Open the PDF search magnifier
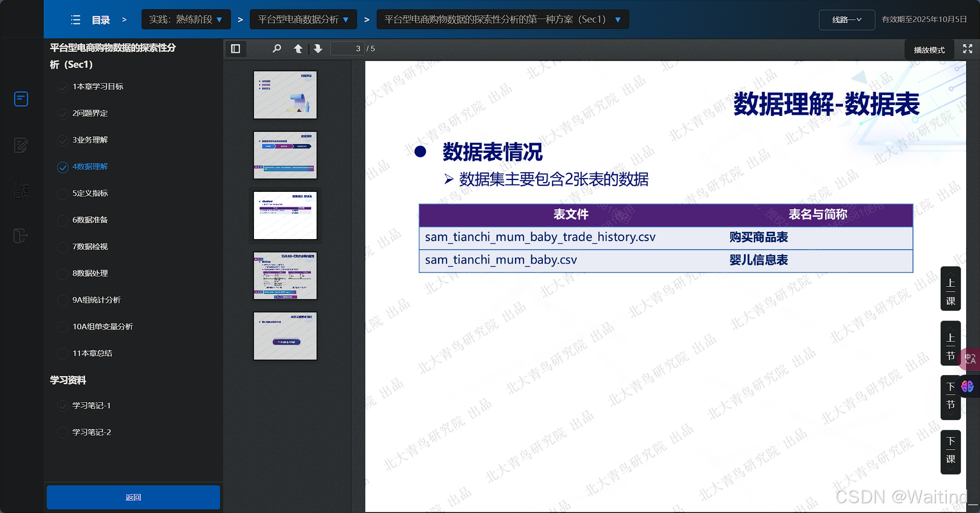 click(277, 49)
